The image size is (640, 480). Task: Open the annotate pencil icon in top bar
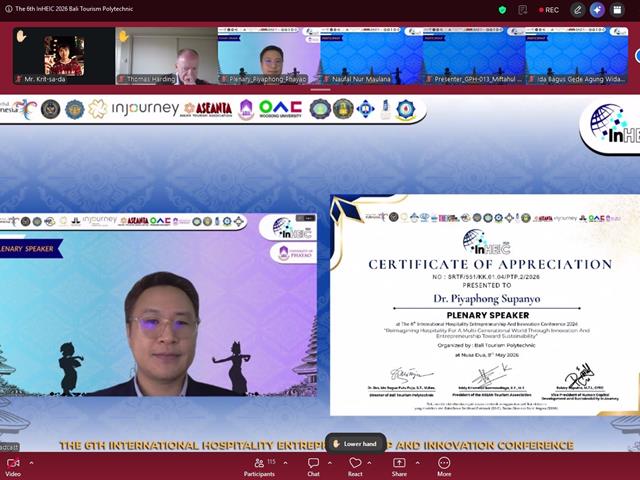point(577,10)
